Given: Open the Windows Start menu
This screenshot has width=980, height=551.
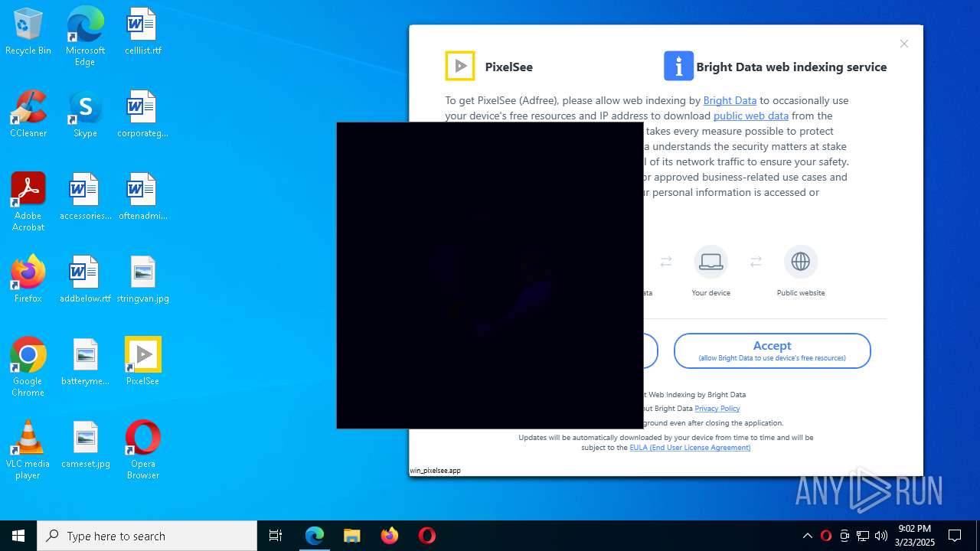Looking at the screenshot, I should pyautogui.click(x=18, y=536).
